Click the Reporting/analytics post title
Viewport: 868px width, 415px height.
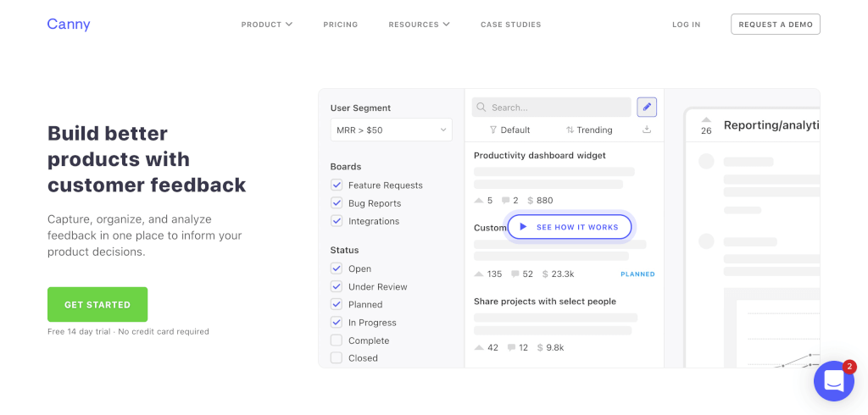[771, 125]
